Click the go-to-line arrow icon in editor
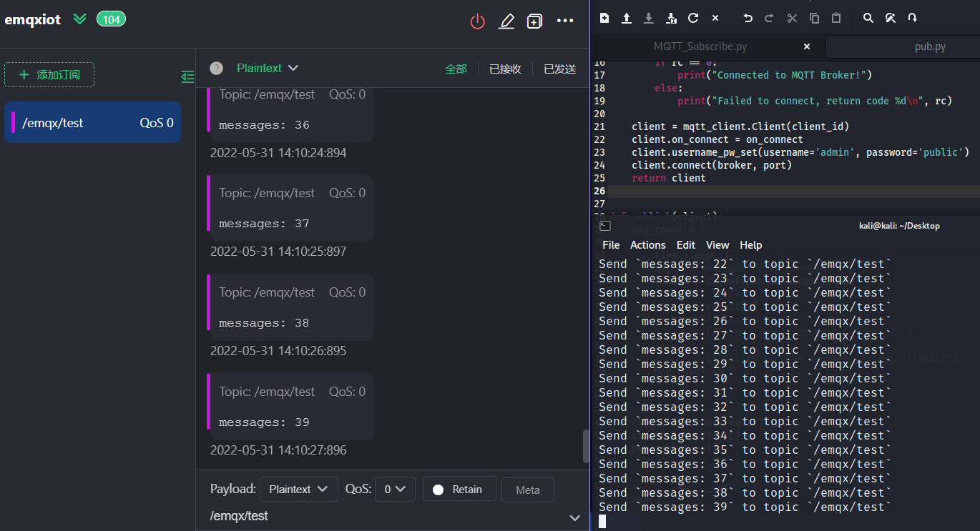The height and width of the screenshot is (531, 980). point(913,19)
